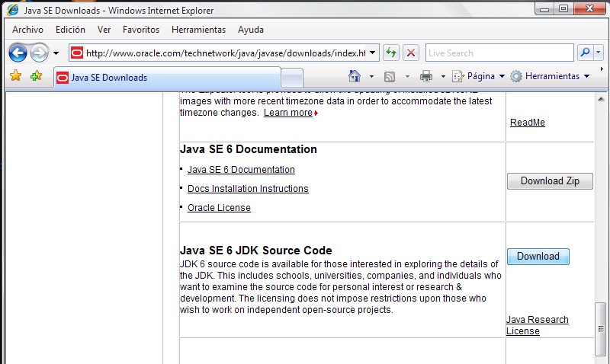Click the Stop loading red X icon
610x364 pixels.
[x=411, y=53]
